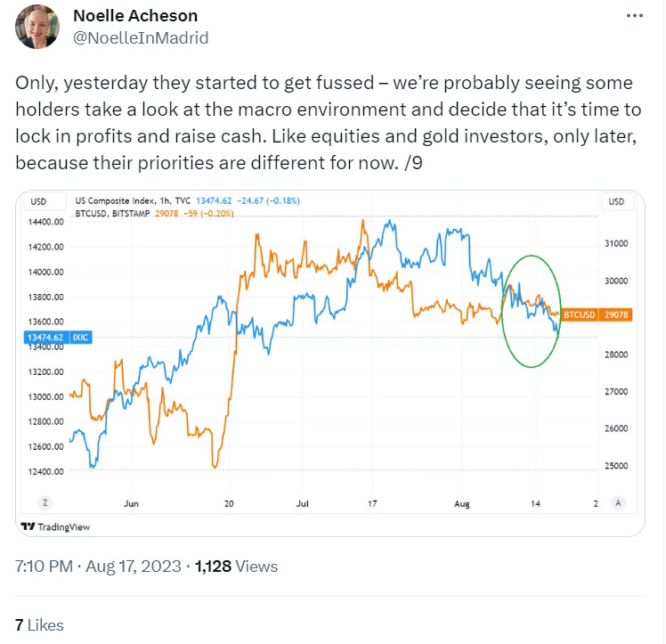
Task: Open the 7 Likes list
Action: (39, 625)
